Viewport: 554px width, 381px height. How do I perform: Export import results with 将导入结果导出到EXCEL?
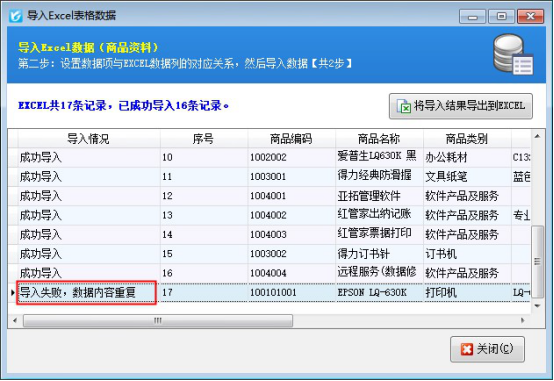point(461,106)
